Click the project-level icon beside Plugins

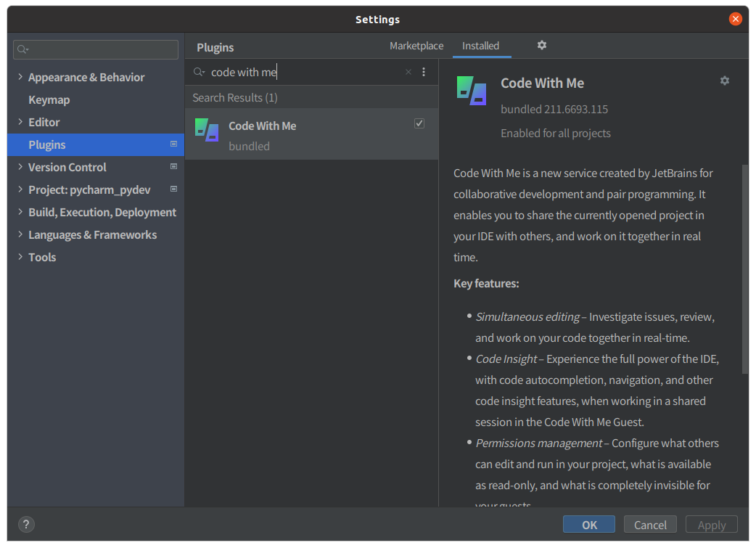coord(173,144)
